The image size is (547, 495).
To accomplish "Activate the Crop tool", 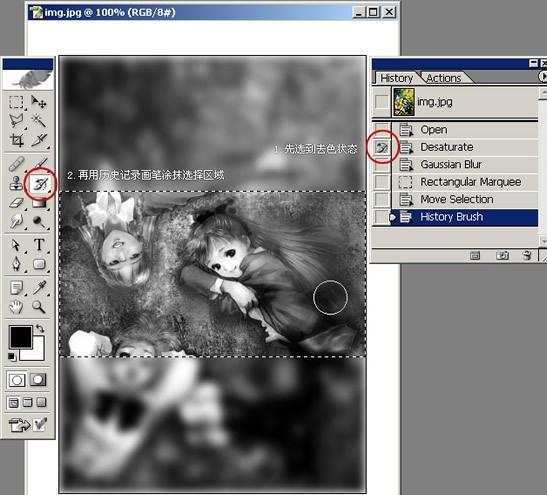I will click(16, 140).
